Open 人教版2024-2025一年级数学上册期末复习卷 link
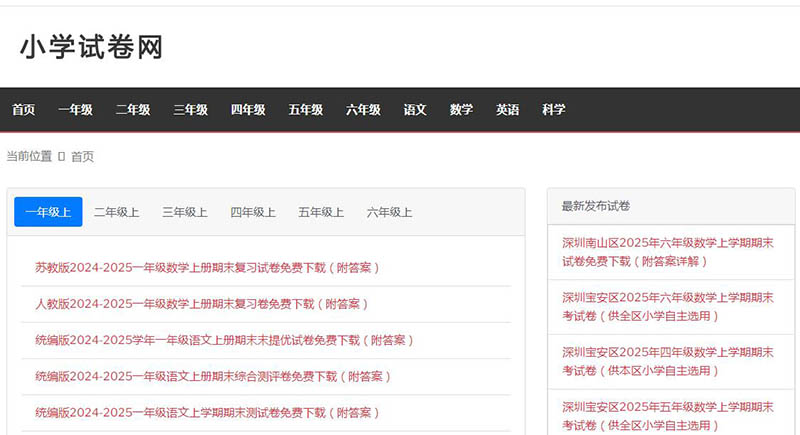800x435 pixels. click(x=202, y=304)
